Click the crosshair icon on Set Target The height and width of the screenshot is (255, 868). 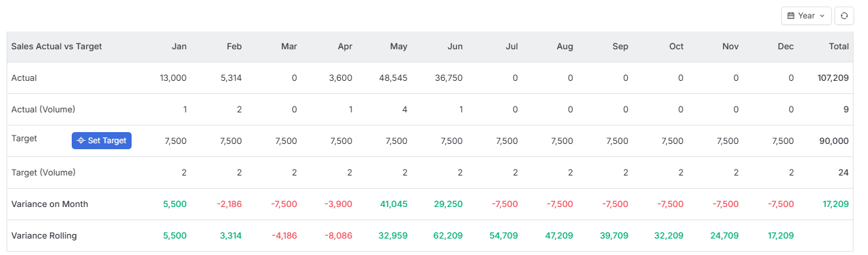coord(81,141)
